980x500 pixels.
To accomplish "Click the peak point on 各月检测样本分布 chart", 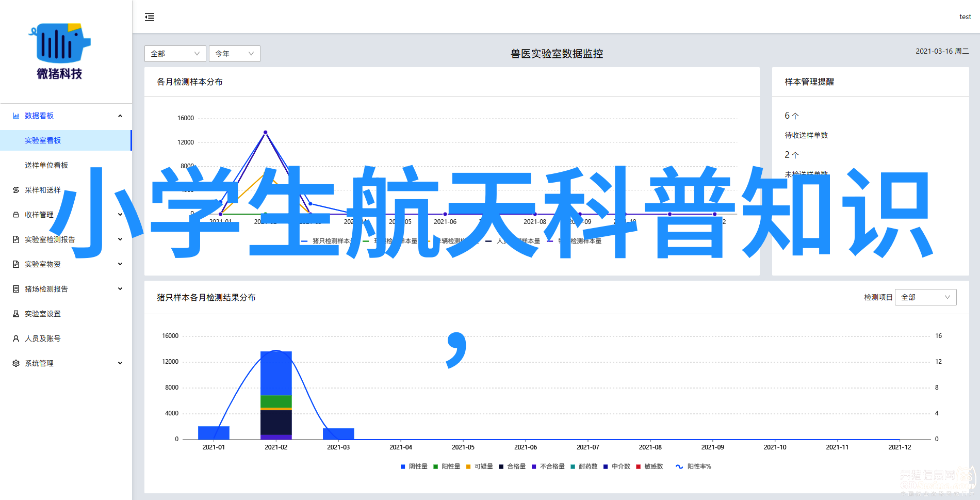I will (x=266, y=133).
